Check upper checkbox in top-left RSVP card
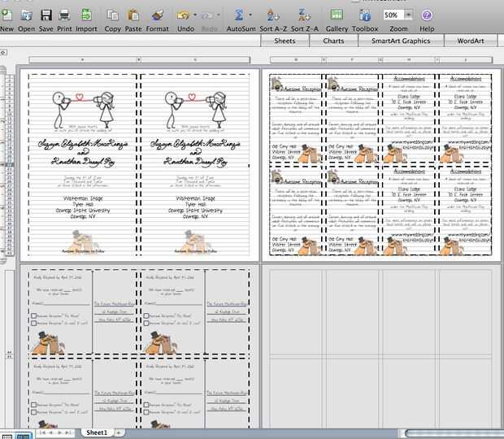 tap(34, 315)
